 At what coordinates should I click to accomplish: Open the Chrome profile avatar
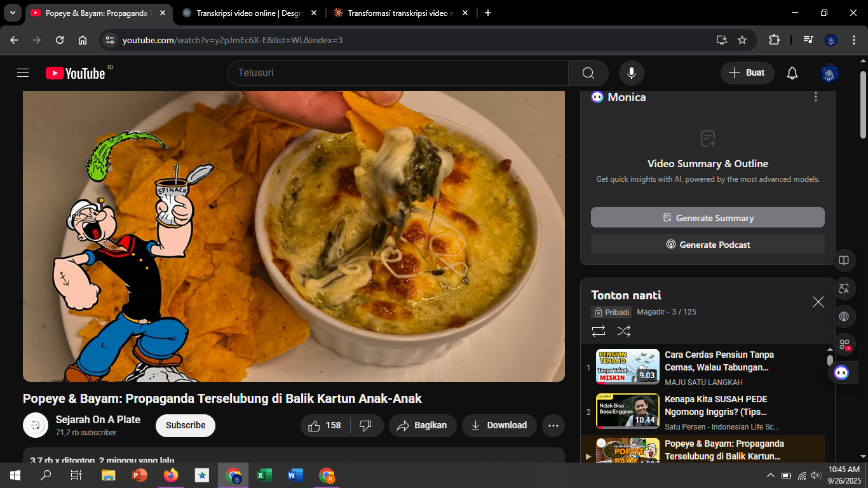pos(831,40)
